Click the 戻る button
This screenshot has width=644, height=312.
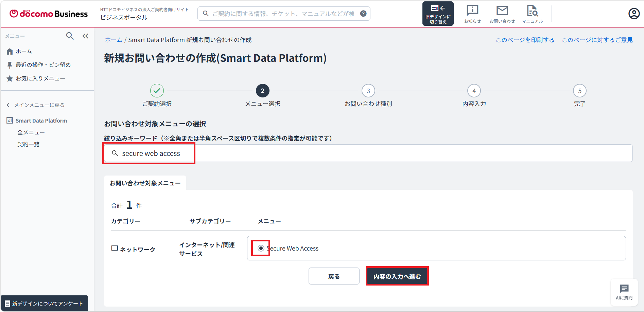(x=334, y=276)
